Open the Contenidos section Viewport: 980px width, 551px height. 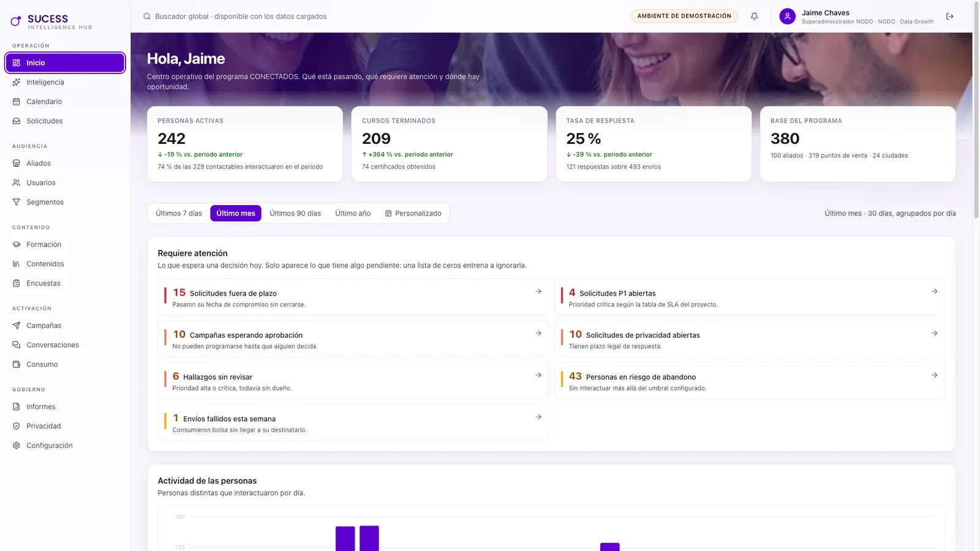[65, 264]
